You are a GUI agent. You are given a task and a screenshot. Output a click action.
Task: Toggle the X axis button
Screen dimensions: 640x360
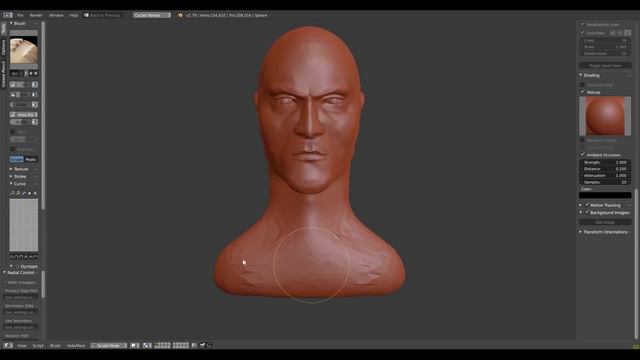click(x=613, y=33)
